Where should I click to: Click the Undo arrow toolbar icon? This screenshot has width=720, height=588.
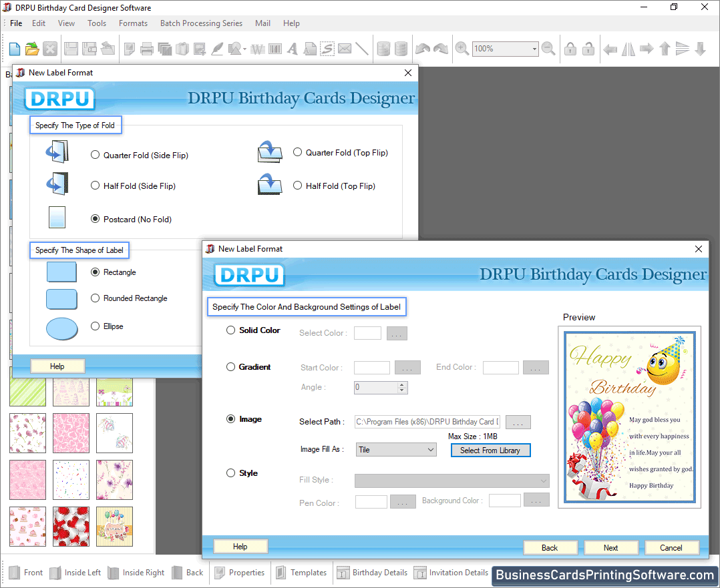422,49
